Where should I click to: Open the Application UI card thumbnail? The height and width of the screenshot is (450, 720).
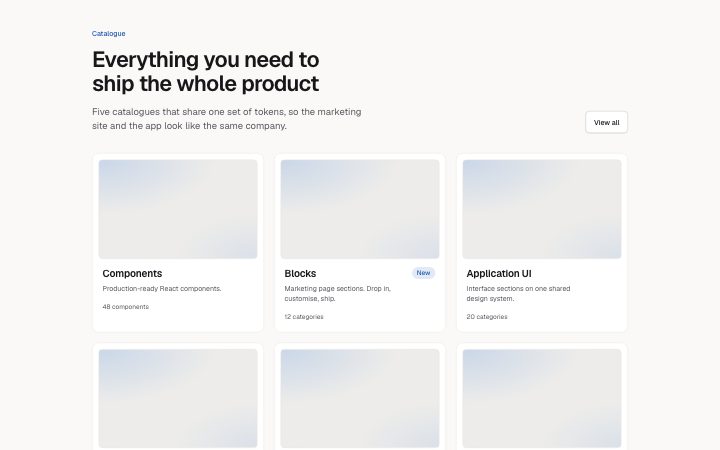coord(542,209)
